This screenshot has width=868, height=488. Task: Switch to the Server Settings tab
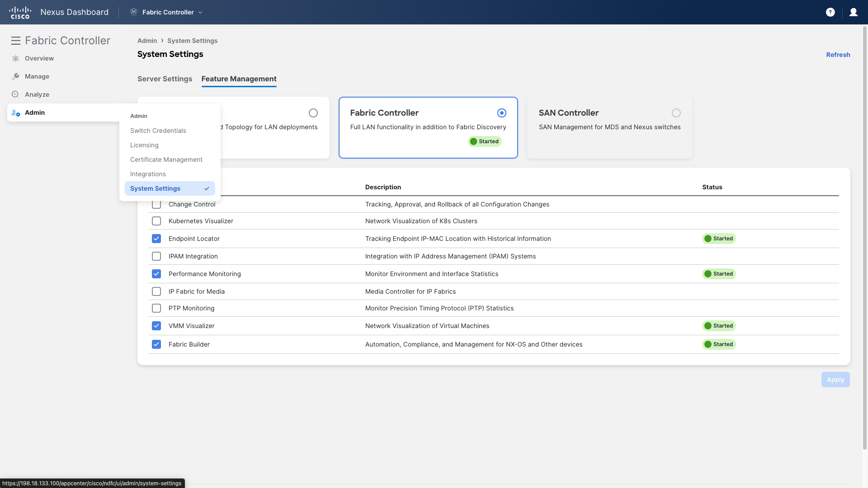coord(165,79)
